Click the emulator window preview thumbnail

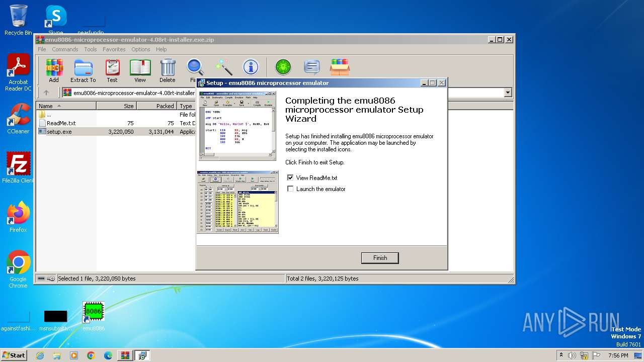237,202
